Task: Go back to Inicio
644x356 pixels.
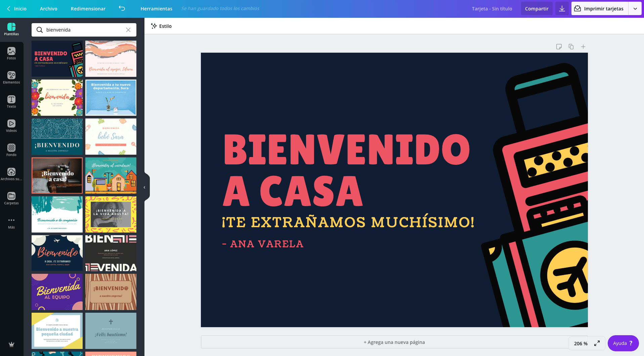Action: click(x=17, y=9)
